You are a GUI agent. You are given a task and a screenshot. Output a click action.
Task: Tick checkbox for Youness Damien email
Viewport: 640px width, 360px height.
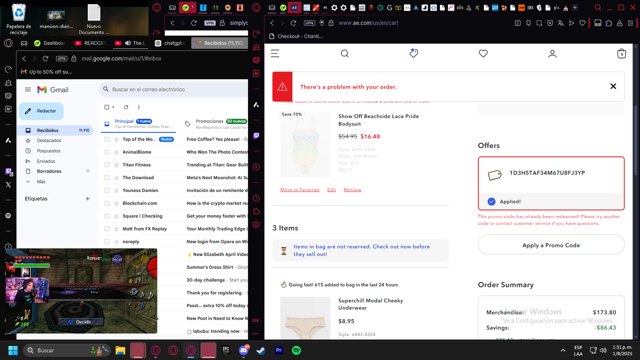click(107, 190)
